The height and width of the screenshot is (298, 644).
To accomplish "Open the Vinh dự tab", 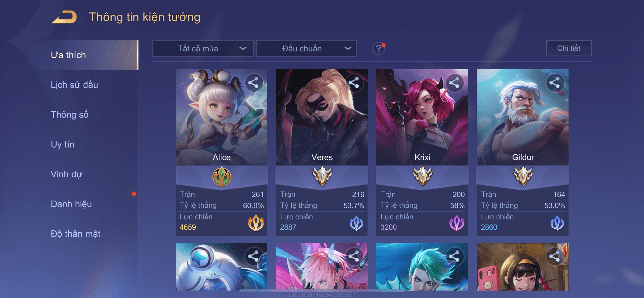I will tap(66, 174).
